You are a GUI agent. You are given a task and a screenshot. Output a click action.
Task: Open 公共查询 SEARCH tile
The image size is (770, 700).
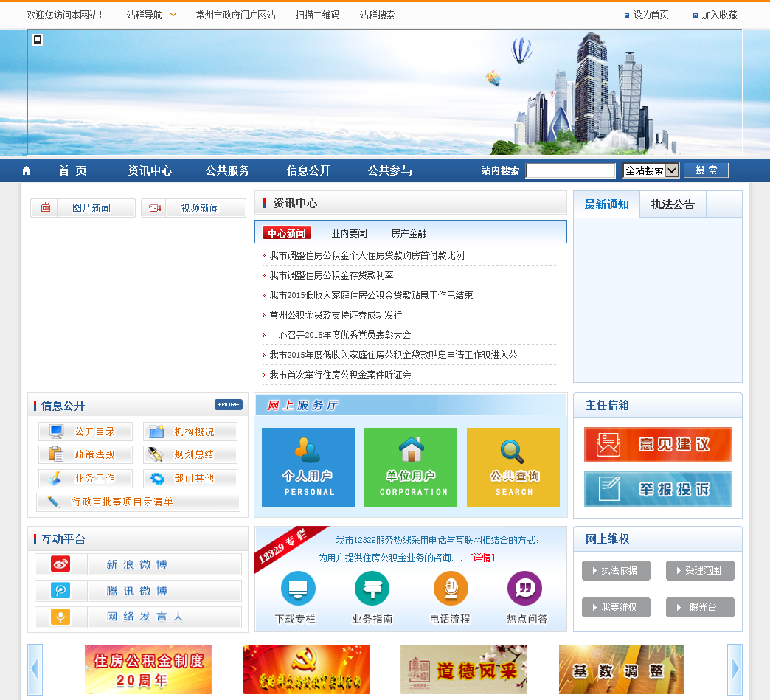pyautogui.click(x=513, y=467)
